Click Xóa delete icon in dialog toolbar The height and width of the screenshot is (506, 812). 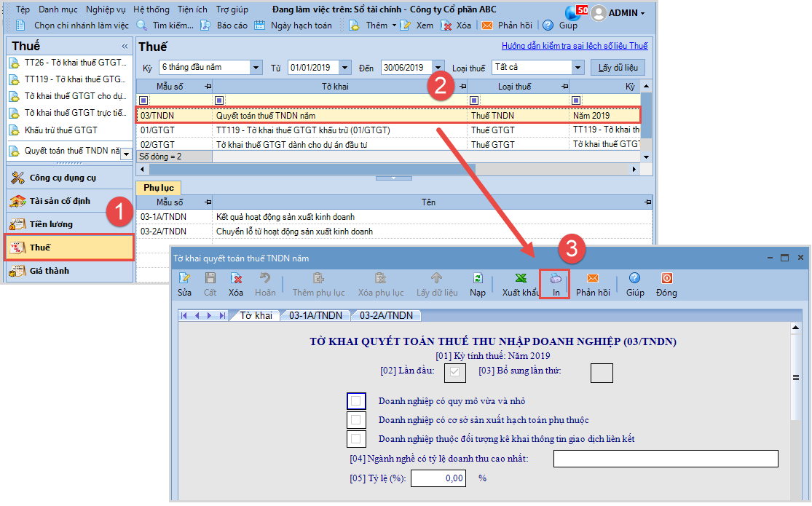pos(235,283)
